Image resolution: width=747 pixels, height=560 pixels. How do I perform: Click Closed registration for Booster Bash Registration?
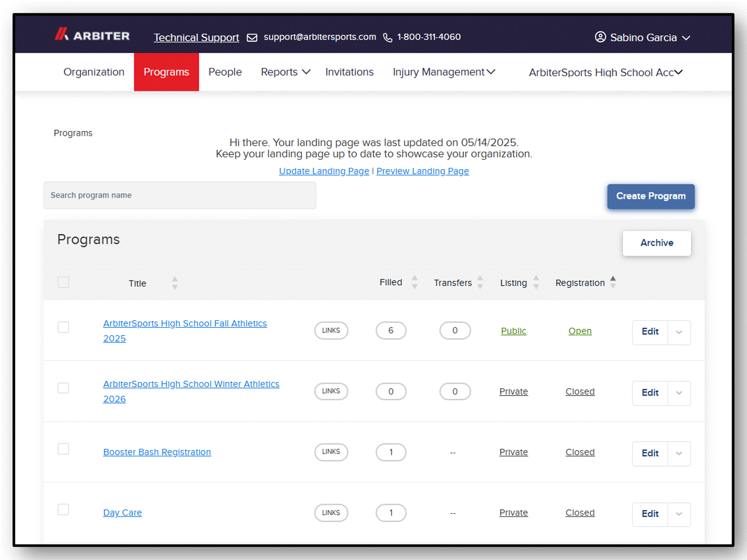point(580,452)
